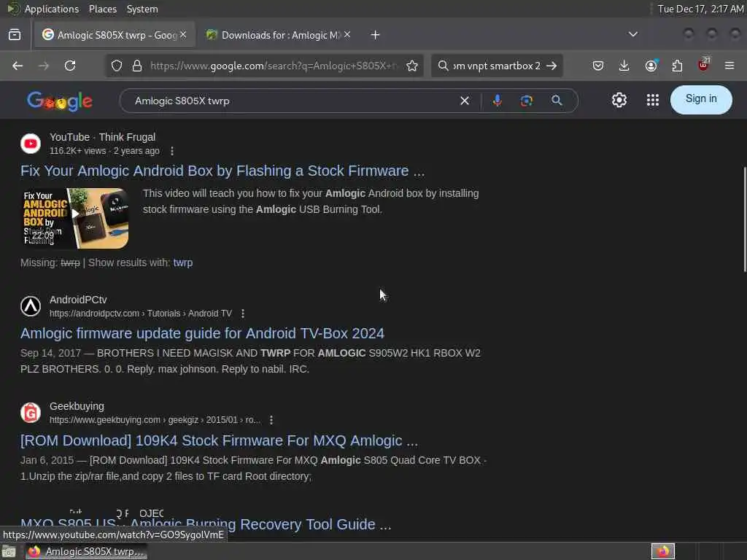This screenshot has height=560, width=747.
Task: Open the three-dot menu for the YouTube result
Action: (x=172, y=151)
